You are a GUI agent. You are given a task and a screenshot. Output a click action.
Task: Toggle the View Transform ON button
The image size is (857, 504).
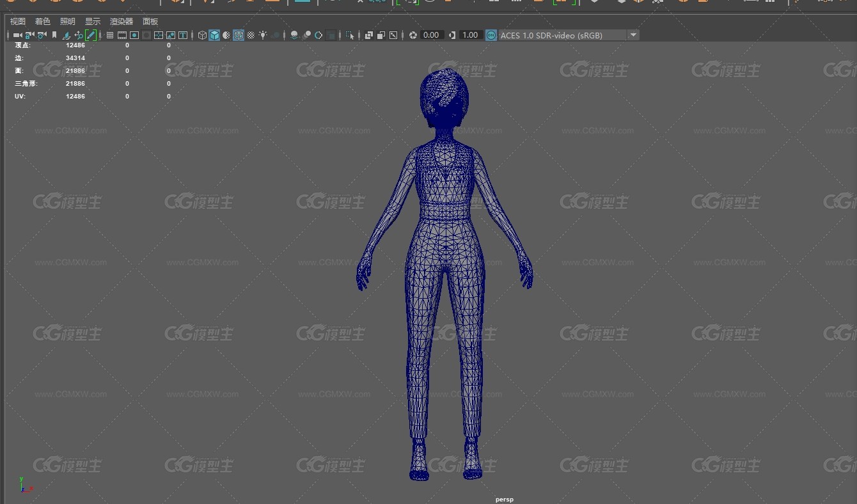491,35
